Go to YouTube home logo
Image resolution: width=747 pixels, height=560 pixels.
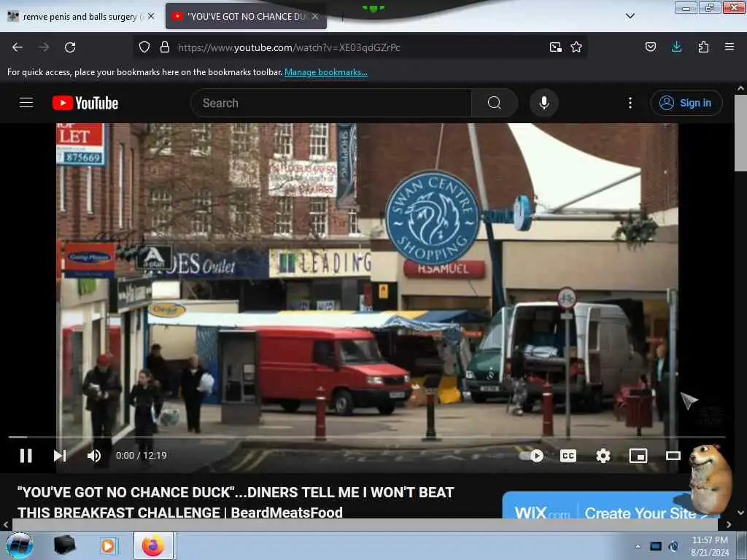click(85, 103)
